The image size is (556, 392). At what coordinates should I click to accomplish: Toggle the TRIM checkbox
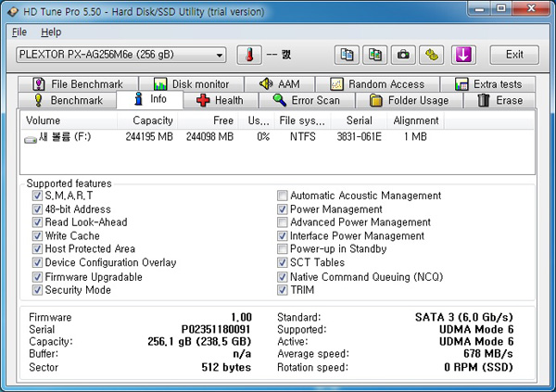click(283, 290)
